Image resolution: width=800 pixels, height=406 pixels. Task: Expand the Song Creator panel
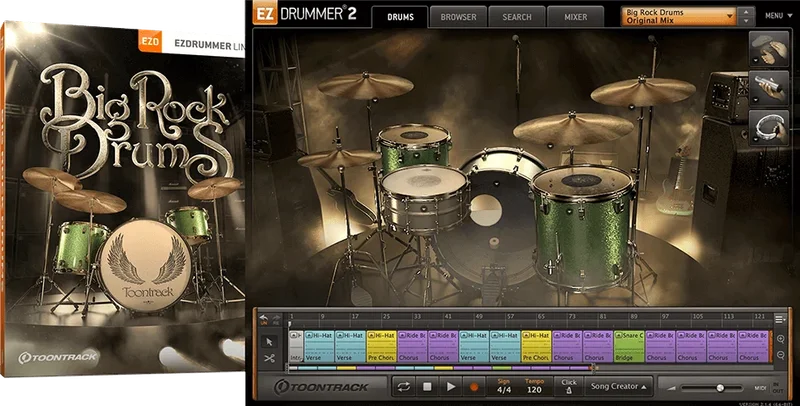(x=619, y=387)
